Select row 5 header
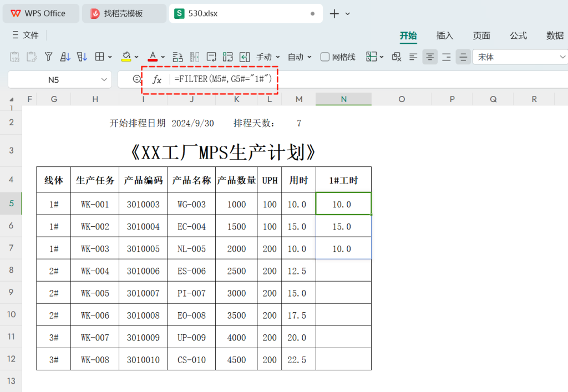Image resolution: width=568 pixels, height=392 pixels. 11,203
